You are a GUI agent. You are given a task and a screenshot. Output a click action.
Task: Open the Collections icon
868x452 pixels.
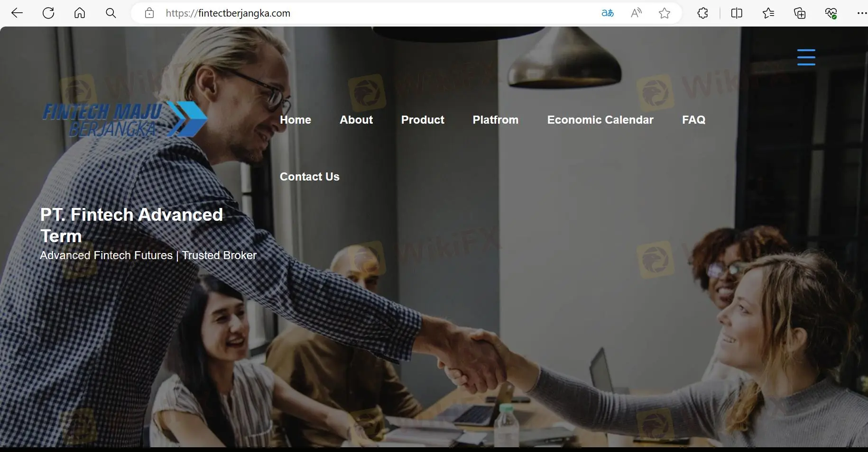click(800, 13)
